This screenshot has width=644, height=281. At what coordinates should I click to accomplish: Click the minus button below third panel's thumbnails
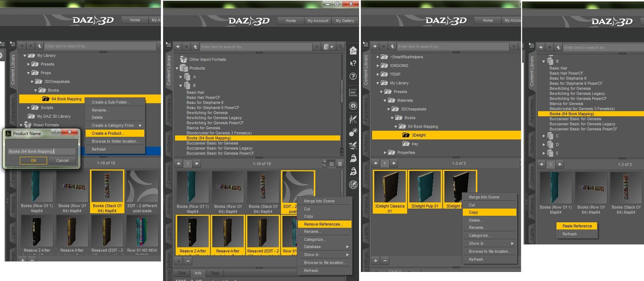385,260
